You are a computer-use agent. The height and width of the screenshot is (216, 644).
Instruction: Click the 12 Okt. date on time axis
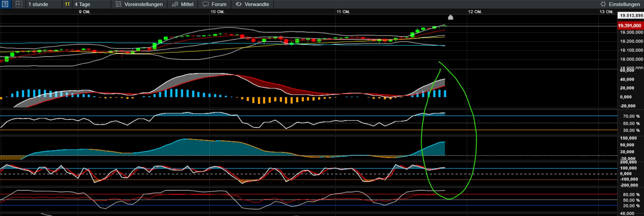coord(475,12)
